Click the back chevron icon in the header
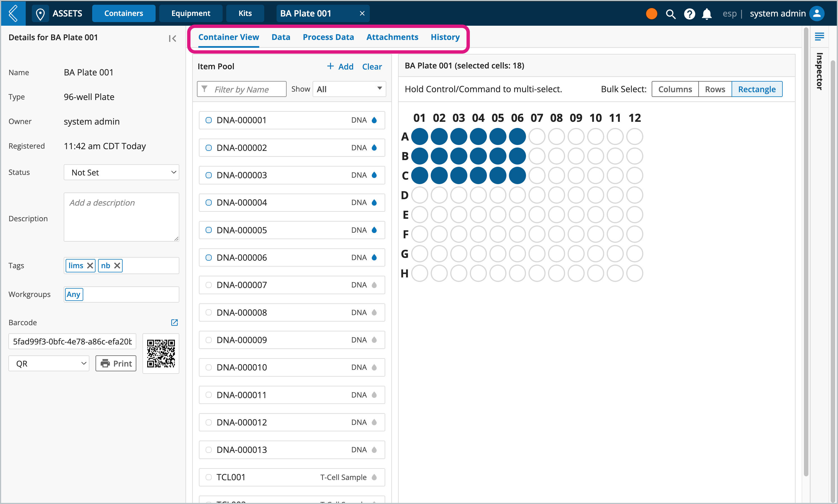 coord(13,13)
